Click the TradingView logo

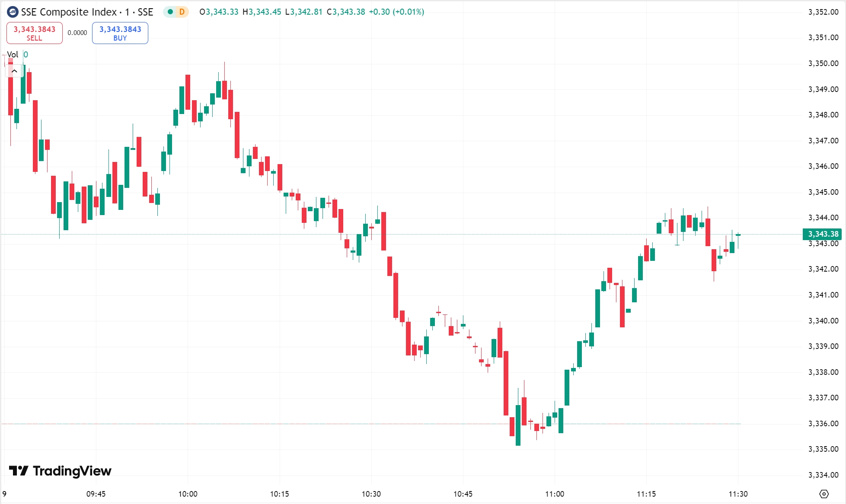(x=60, y=471)
